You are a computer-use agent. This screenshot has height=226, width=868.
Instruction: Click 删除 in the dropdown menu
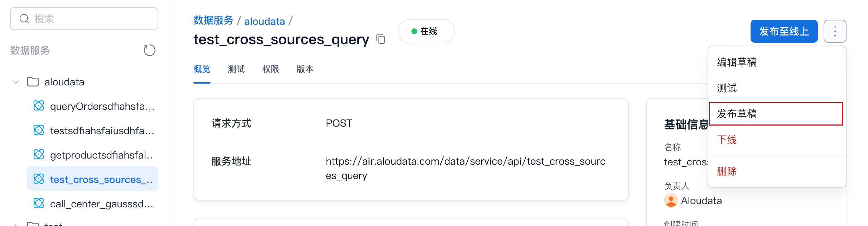click(727, 171)
